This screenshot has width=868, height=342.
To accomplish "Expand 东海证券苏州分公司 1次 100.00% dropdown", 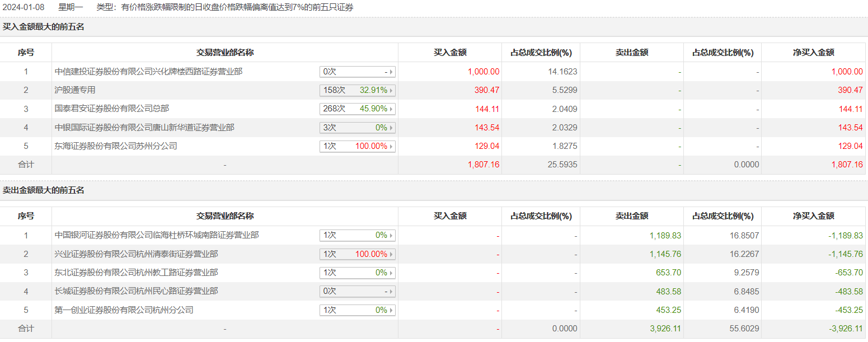I will [358, 146].
